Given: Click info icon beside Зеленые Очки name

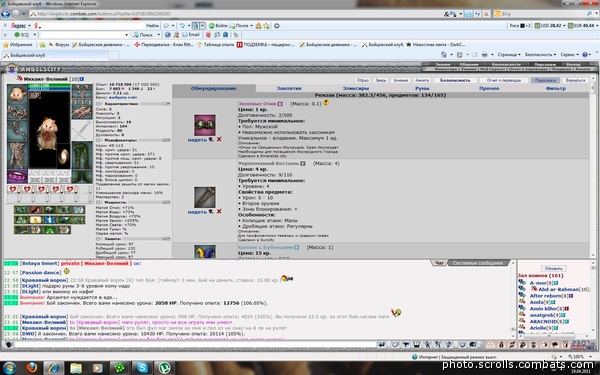Looking at the screenshot, I should [x=280, y=104].
